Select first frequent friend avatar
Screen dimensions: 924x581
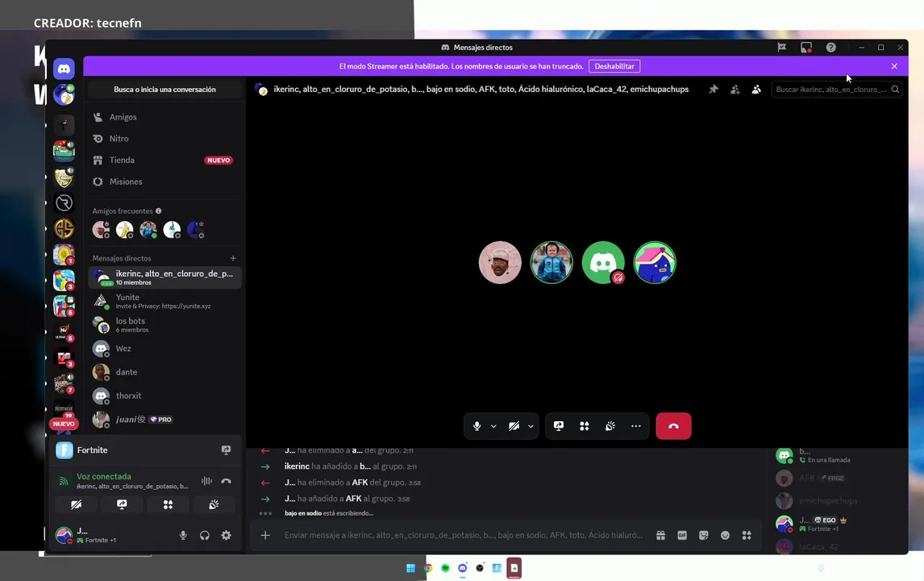click(x=101, y=229)
